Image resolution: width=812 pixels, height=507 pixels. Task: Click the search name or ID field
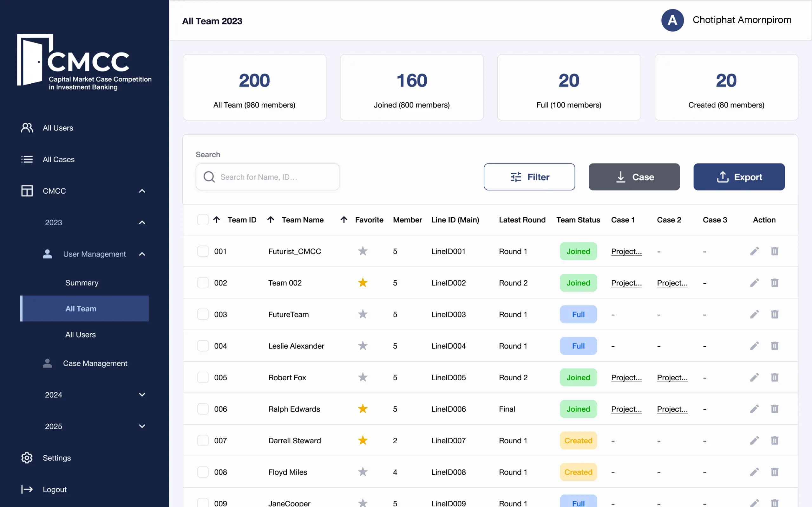(275, 177)
